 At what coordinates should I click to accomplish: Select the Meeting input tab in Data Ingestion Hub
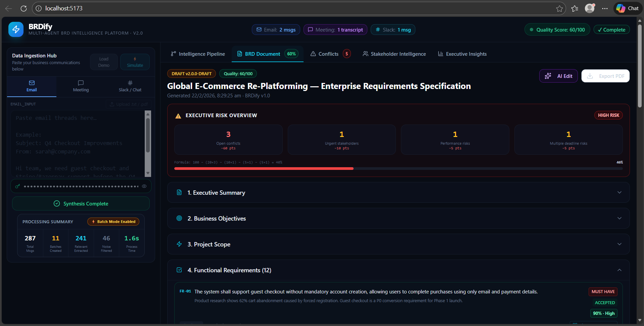pyautogui.click(x=81, y=86)
